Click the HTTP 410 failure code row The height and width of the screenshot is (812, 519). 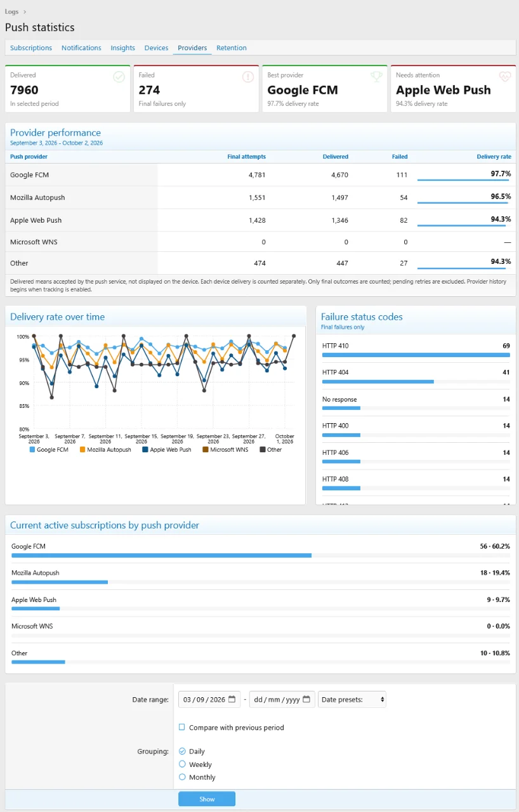pyautogui.click(x=416, y=350)
